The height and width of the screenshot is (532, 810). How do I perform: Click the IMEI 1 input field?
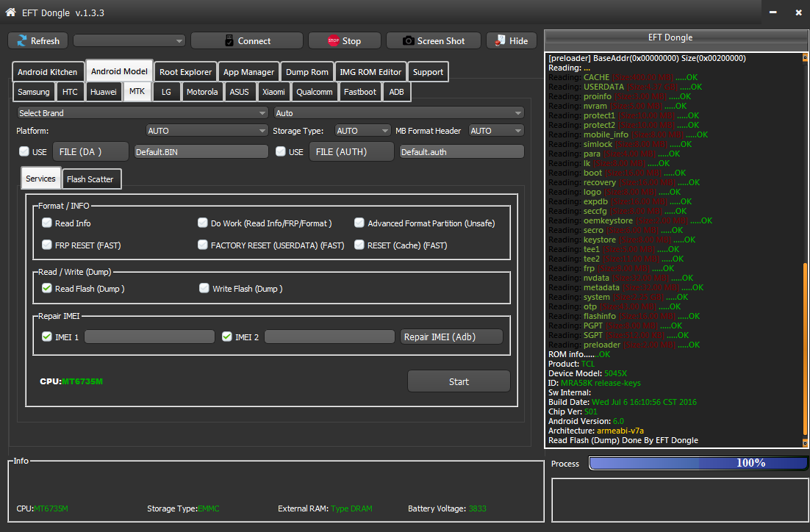coord(149,337)
